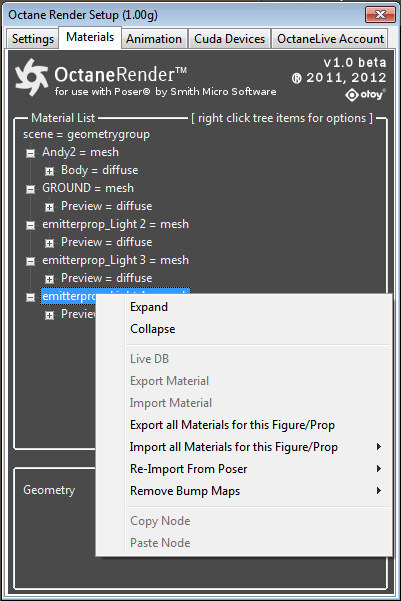This screenshot has width=401, height=601.
Task: Collapse the GROUND mesh tree node
Action: 30,189
